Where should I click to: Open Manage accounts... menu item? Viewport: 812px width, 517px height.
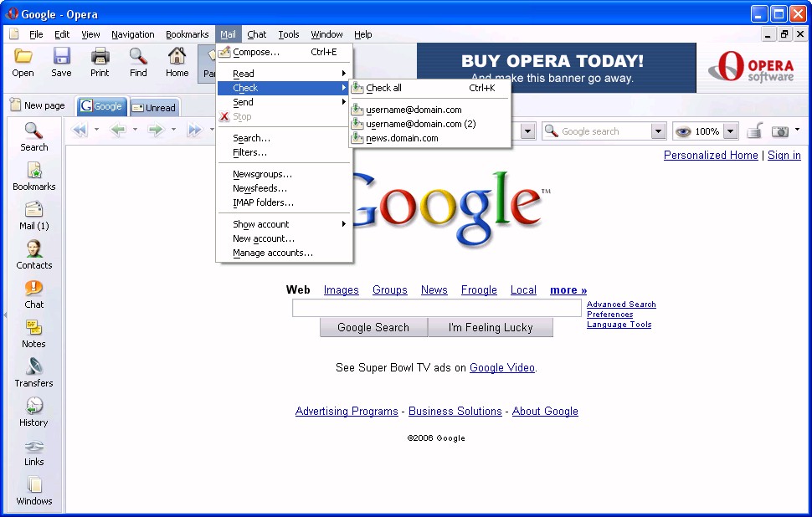pyautogui.click(x=285, y=253)
